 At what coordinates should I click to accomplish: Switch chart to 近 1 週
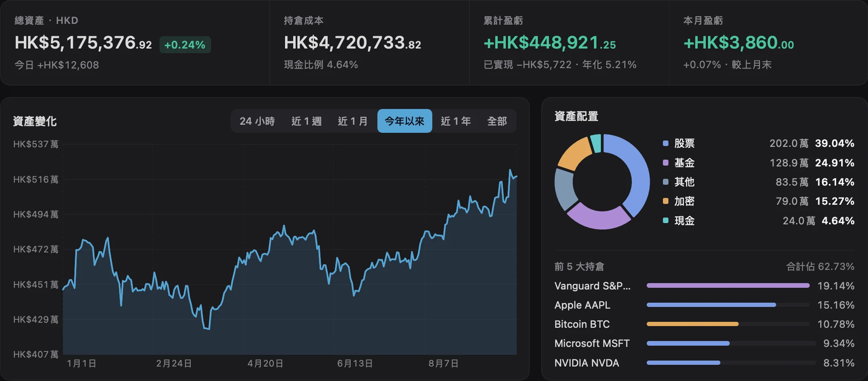pyautogui.click(x=306, y=121)
